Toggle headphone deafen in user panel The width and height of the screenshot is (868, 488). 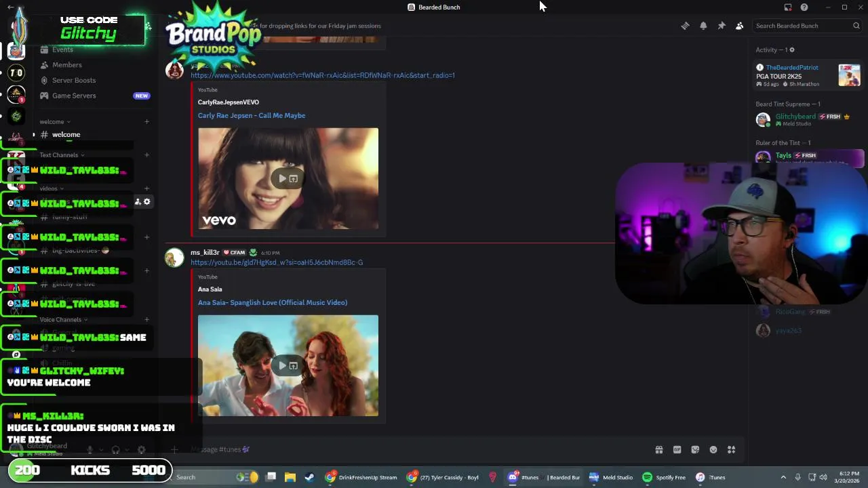pyautogui.click(x=115, y=449)
